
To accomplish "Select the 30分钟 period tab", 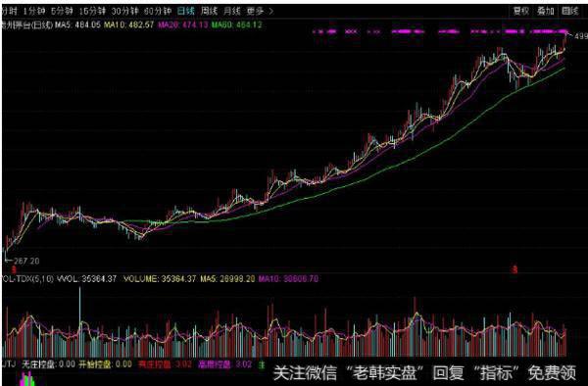I will [x=124, y=11].
